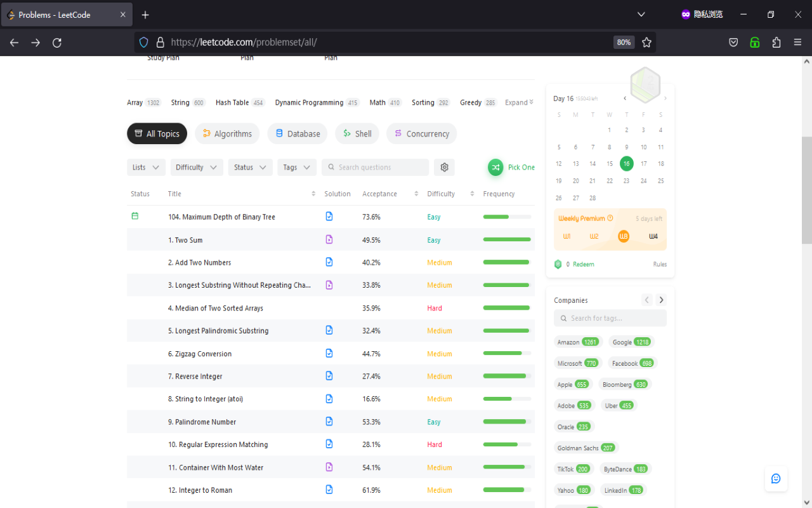List all open tabs with the chevron
This screenshot has height=508, width=812.
click(x=641, y=15)
